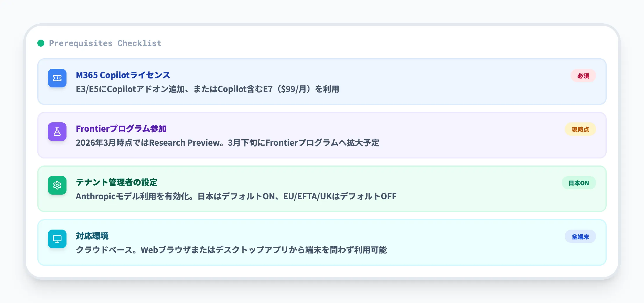644x303 pixels.
Task: Expand the M365 Copilotライセンス card
Action: [x=321, y=82]
